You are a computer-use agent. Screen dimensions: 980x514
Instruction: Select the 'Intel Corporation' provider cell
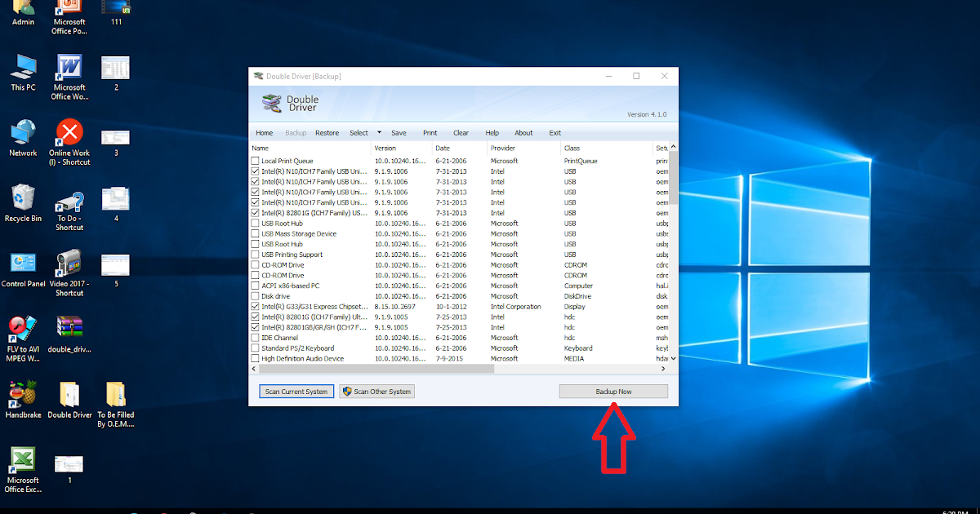point(515,307)
